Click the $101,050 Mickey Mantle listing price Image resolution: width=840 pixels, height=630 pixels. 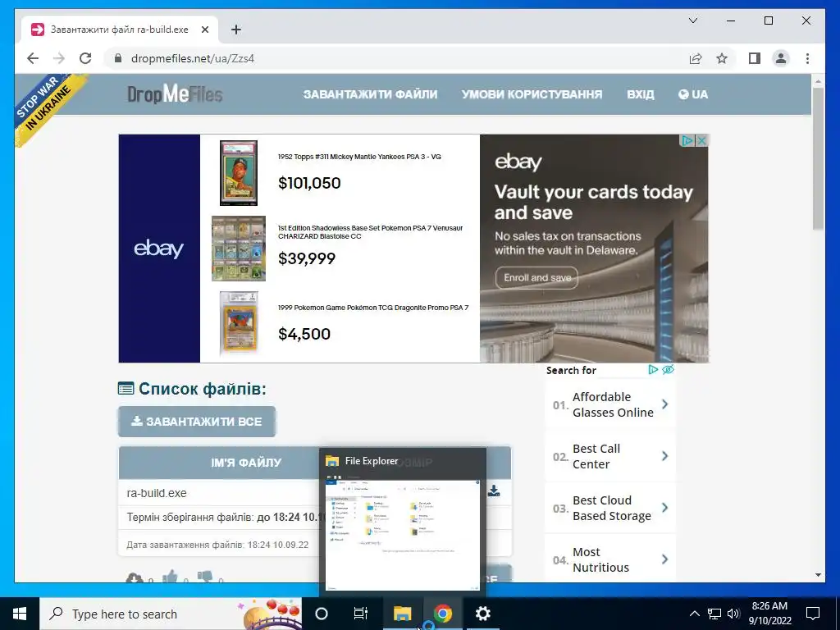309,183
